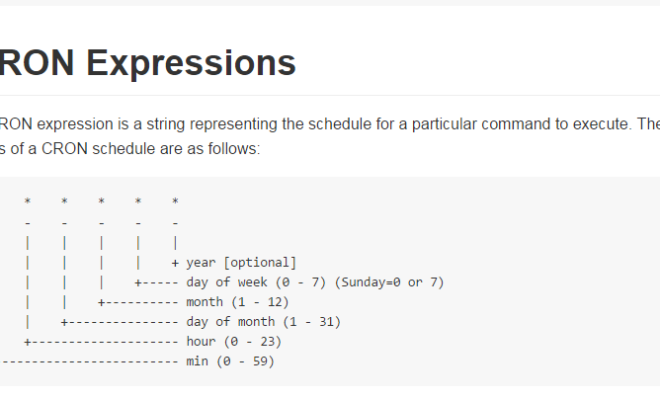Click the first asterisk in the code block
The image size is (660, 400).
pyautogui.click(x=27, y=201)
